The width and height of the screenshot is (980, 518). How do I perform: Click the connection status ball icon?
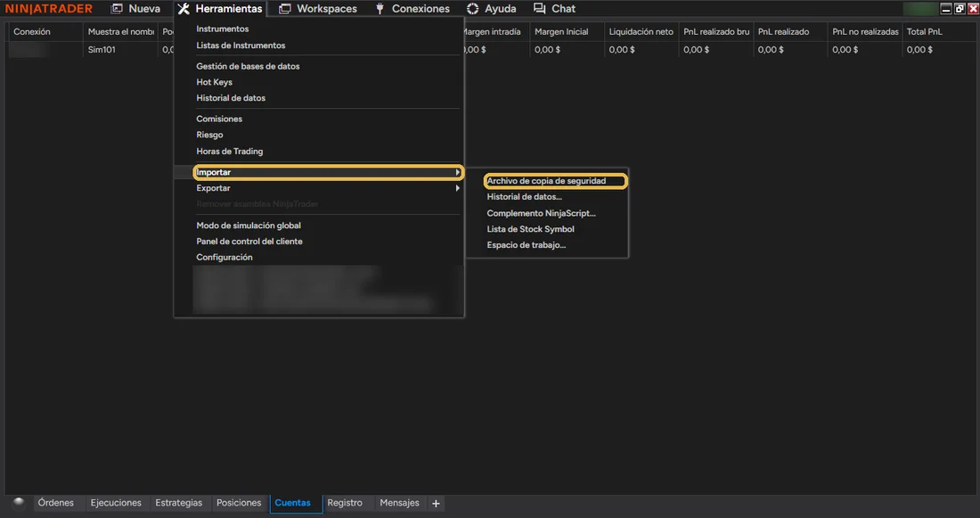(19, 502)
